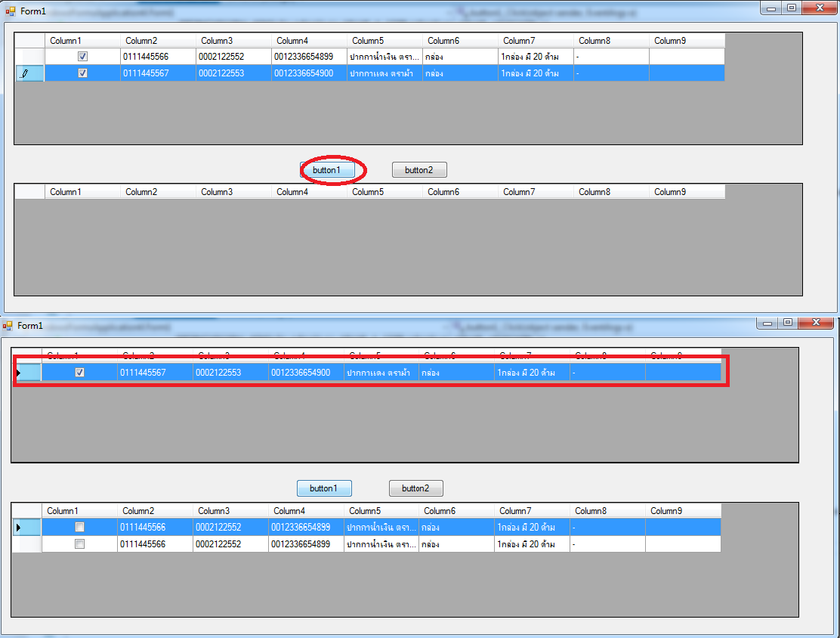The height and width of the screenshot is (638, 840).
Task: Uncheck the checkbox in the upper window's 0111445567 row
Action: pos(82,73)
